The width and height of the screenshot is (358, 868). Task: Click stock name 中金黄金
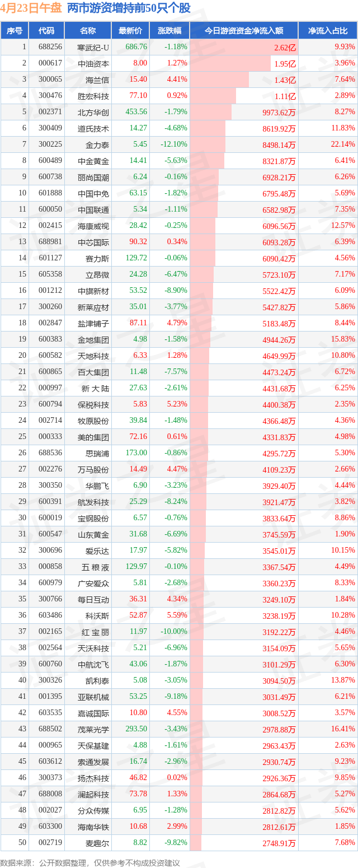tap(93, 161)
